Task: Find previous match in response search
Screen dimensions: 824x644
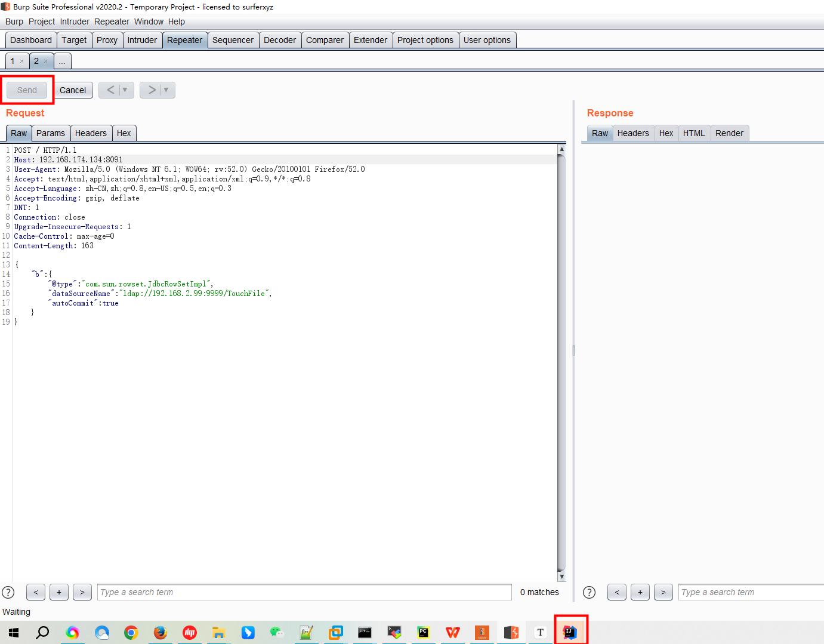Action: 617,592
